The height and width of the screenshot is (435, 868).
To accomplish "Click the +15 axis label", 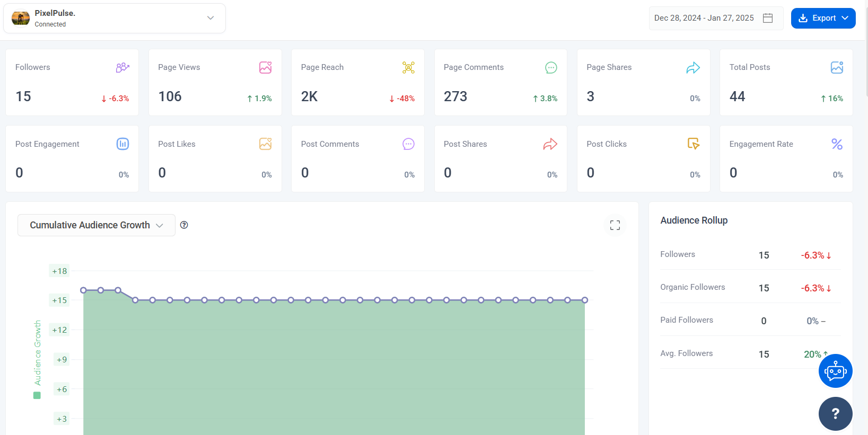I will tap(59, 300).
